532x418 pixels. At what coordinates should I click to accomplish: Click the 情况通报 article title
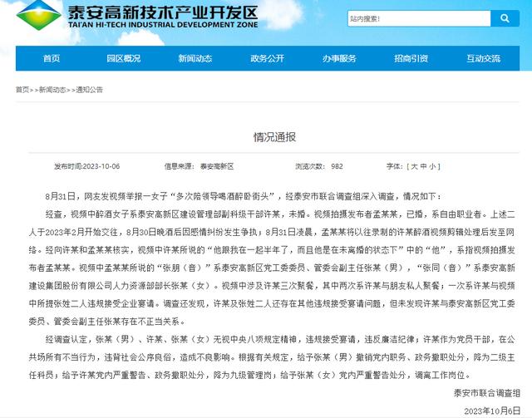click(275, 137)
